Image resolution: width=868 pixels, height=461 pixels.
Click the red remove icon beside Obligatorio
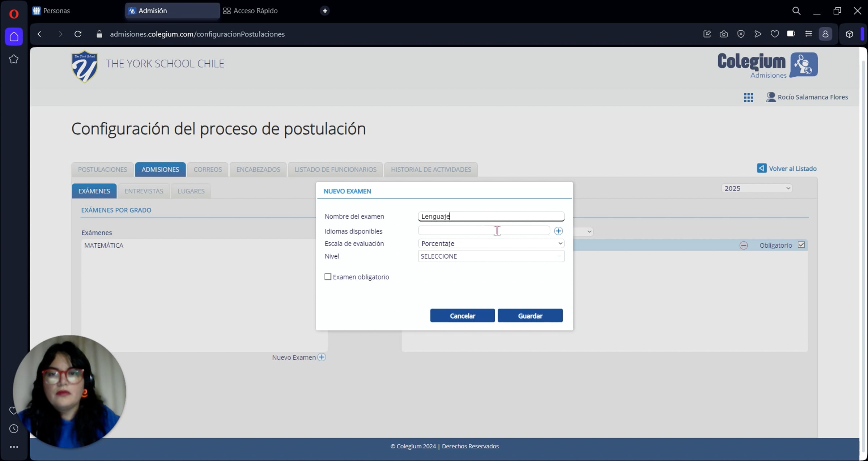coord(744,246)
